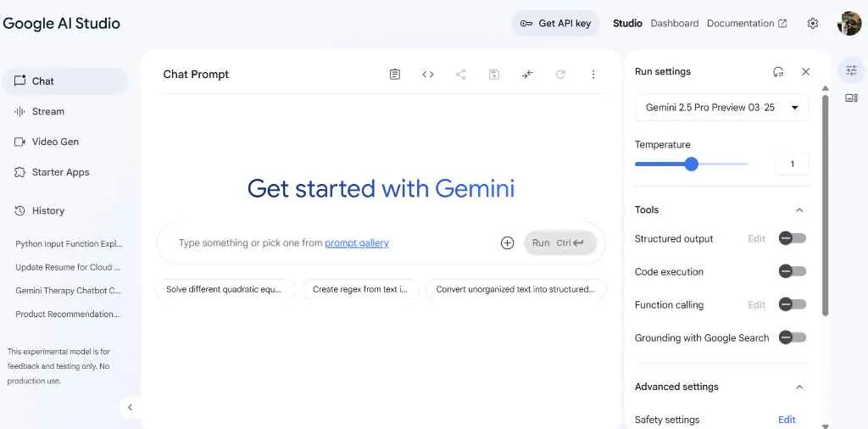Switch to the Studio tab
The image size is (868, 429).
627,23
